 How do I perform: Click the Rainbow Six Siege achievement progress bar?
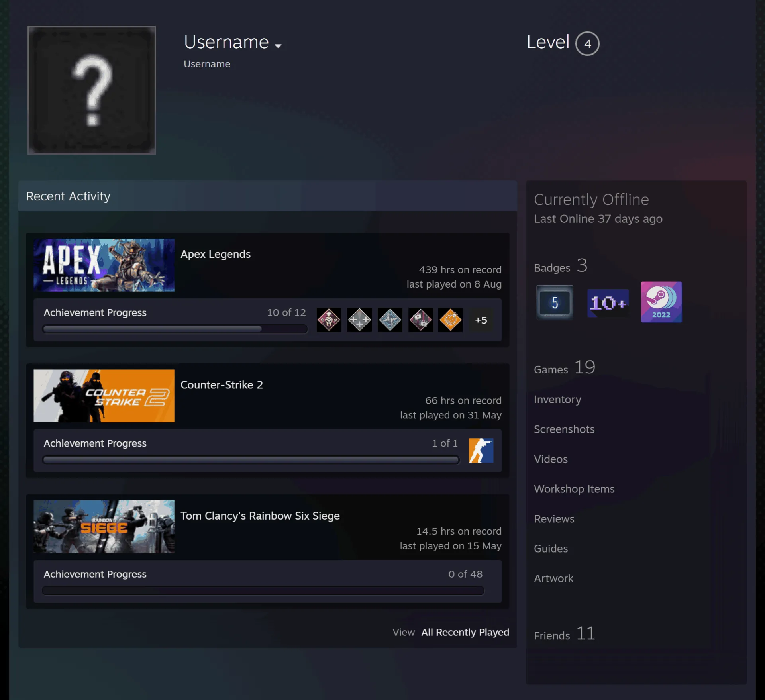click(263, 591)
